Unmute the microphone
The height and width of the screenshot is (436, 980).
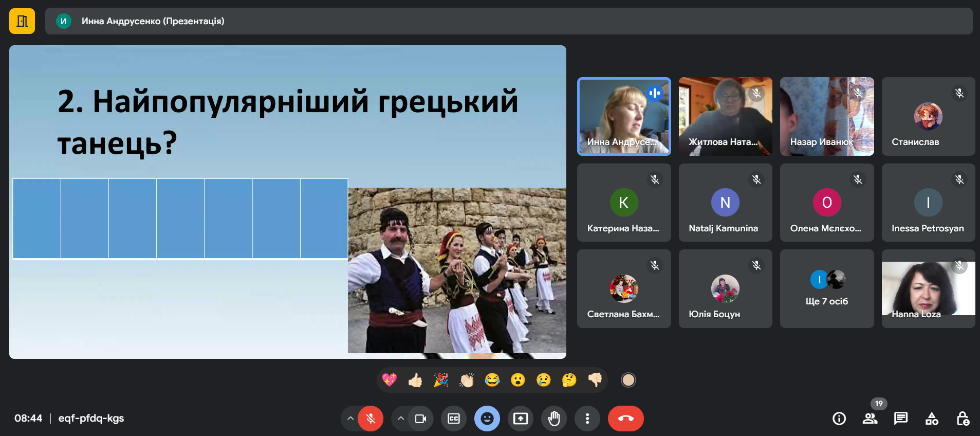(x=371, y=419)
